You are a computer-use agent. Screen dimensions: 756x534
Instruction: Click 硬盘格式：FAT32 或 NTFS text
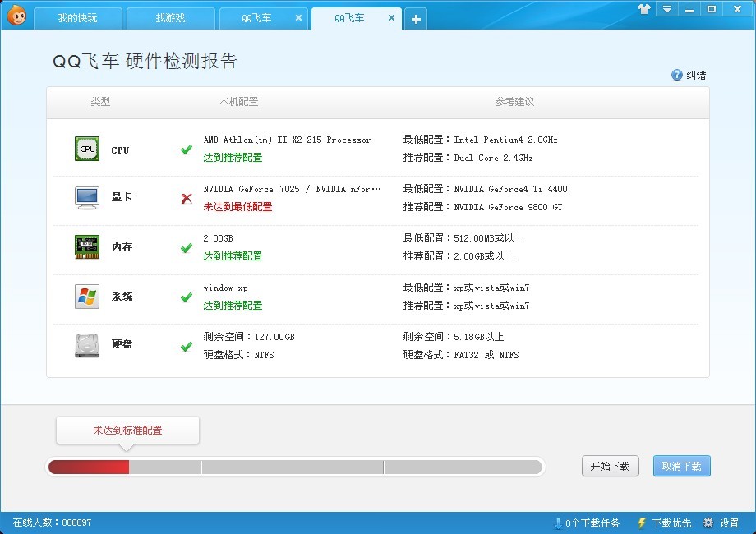click(x=461, y=355)
